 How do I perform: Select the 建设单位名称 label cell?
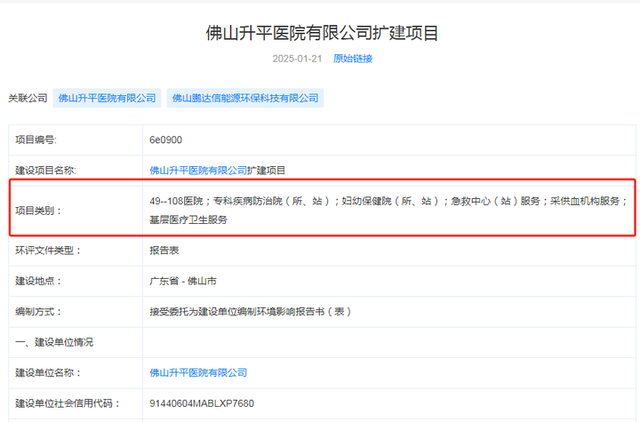tap(76, 373)
